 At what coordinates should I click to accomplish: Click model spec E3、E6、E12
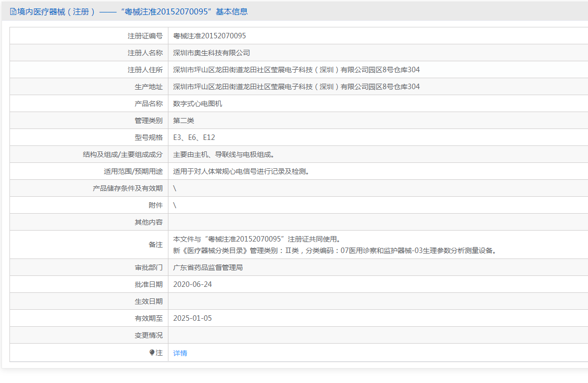[194, 137]
